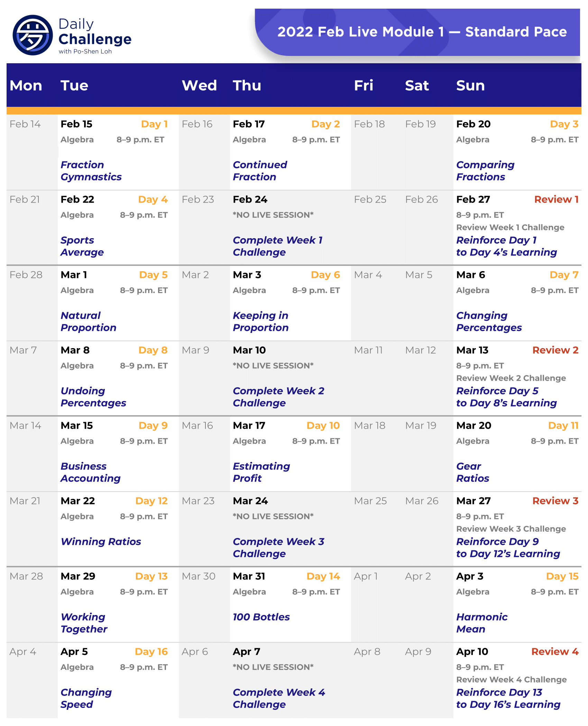Open the 100 Bottles lesson
Image resolution: width=588 pixels, height=726 pixels.
click(261, 617)
